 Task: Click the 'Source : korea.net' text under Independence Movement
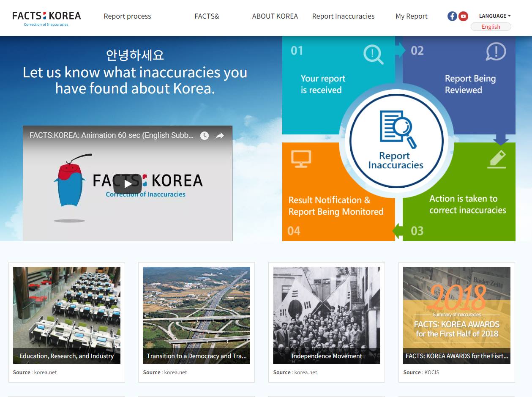(x=295, y=372)
